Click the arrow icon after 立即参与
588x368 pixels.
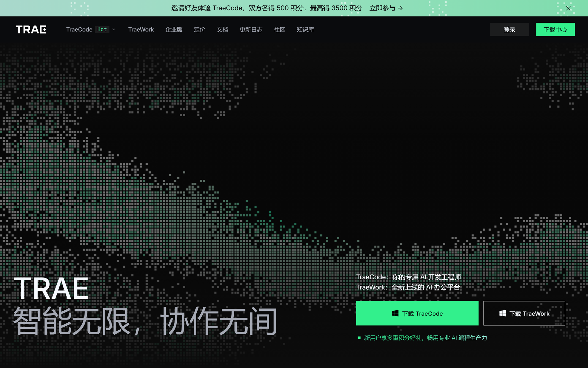pyautogui.click(x=400, y=8)
